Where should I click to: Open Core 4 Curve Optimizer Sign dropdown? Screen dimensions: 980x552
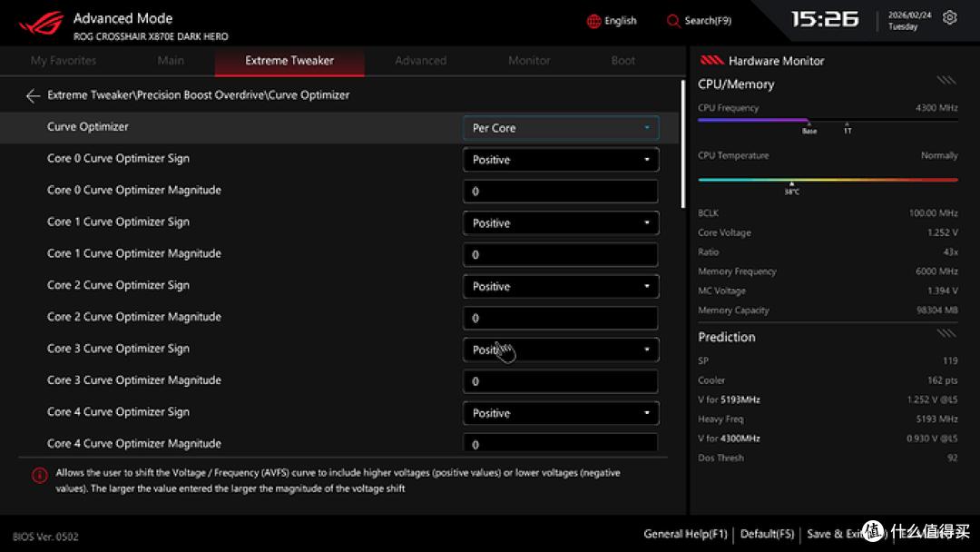tap(561, 413)
